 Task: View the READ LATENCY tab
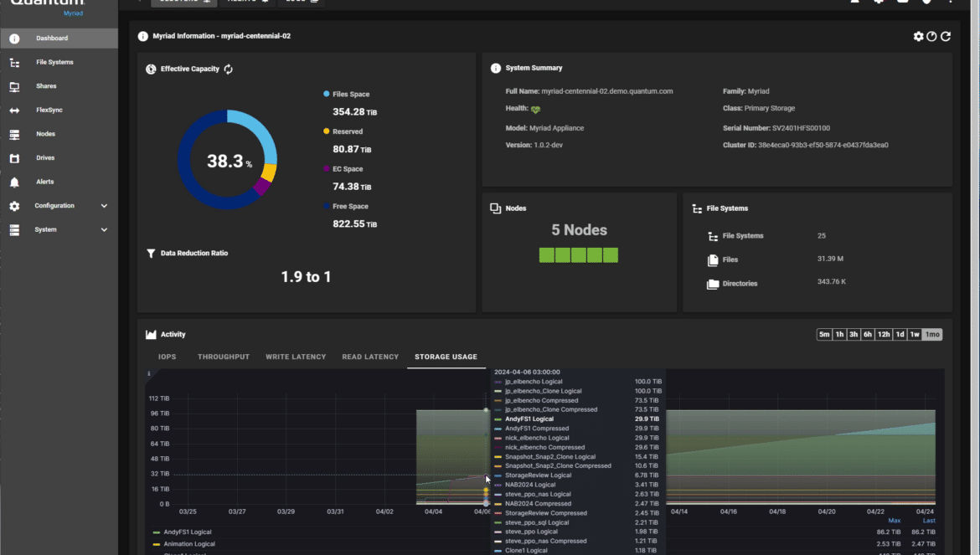pyautogui.click(x=370, y=357)
